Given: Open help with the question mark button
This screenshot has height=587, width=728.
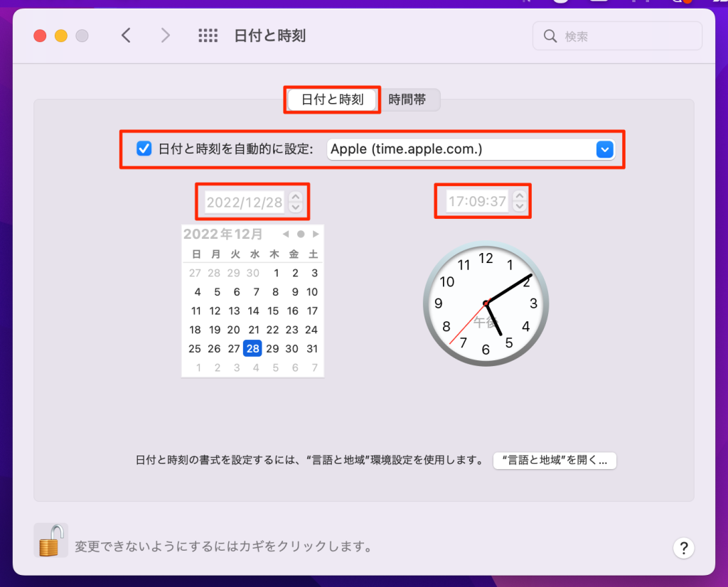Looking at the screenshot, I should coord(682,547).
